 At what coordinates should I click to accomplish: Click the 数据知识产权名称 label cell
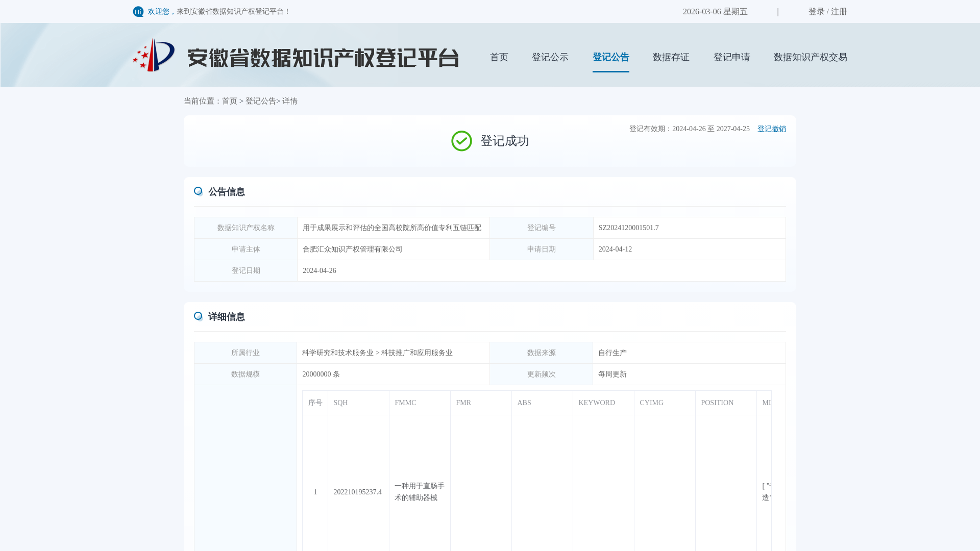(246, 228)
